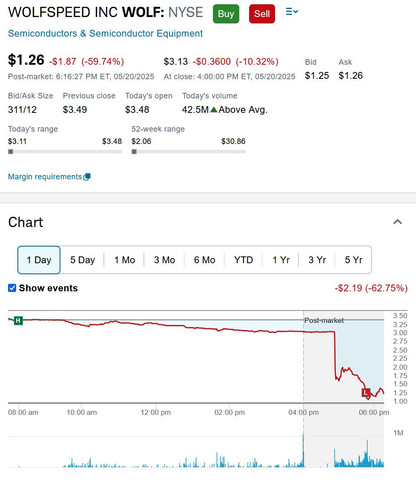
Task: Show the YTD chart range
Action: [244, 260]
